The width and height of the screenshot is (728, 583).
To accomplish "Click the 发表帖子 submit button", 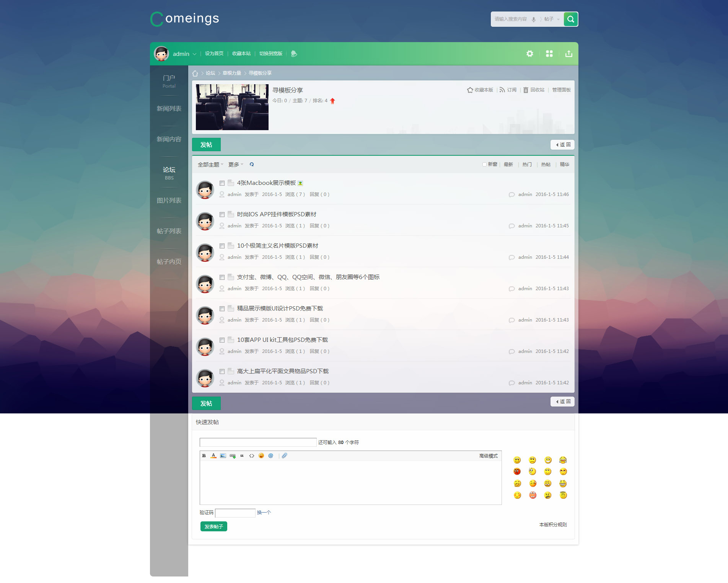I will [x=213, y=526].
